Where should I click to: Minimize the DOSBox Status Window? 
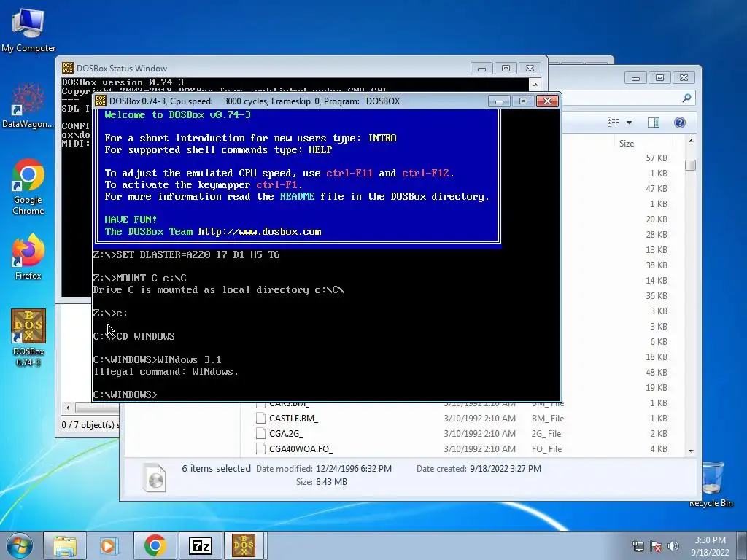point(481,69)
